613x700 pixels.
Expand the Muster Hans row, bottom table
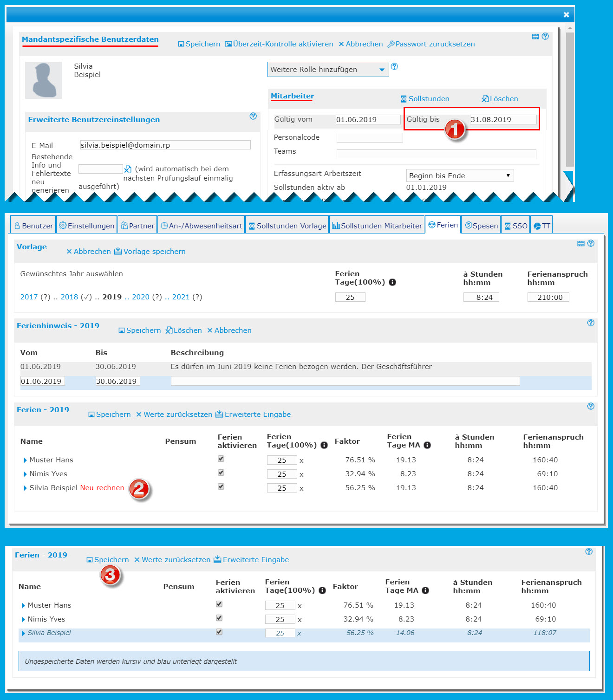pos(23,606)
